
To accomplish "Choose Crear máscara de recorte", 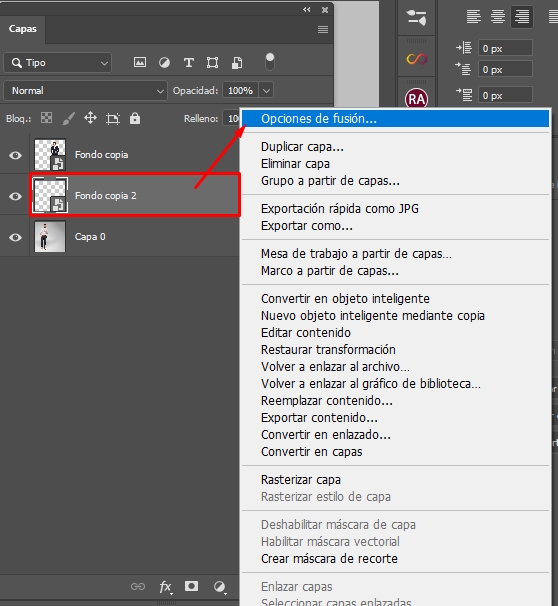I will coord(396,559).
